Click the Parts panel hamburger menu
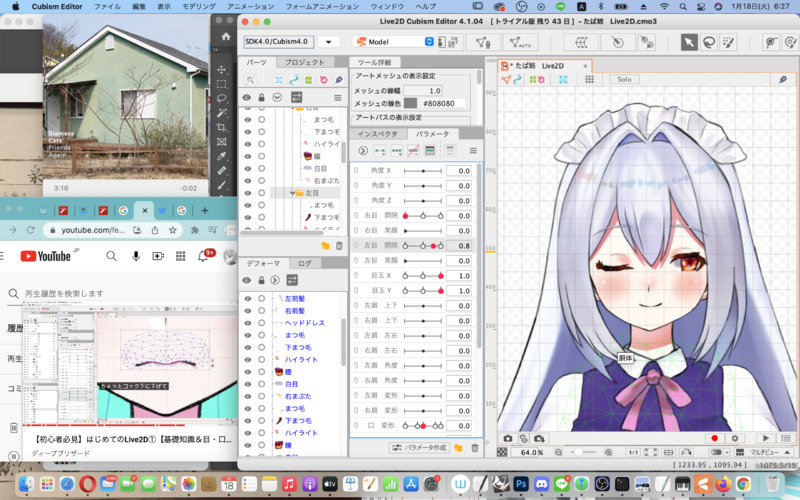This screenshot has height=500, width=800. tap(337, 97)
